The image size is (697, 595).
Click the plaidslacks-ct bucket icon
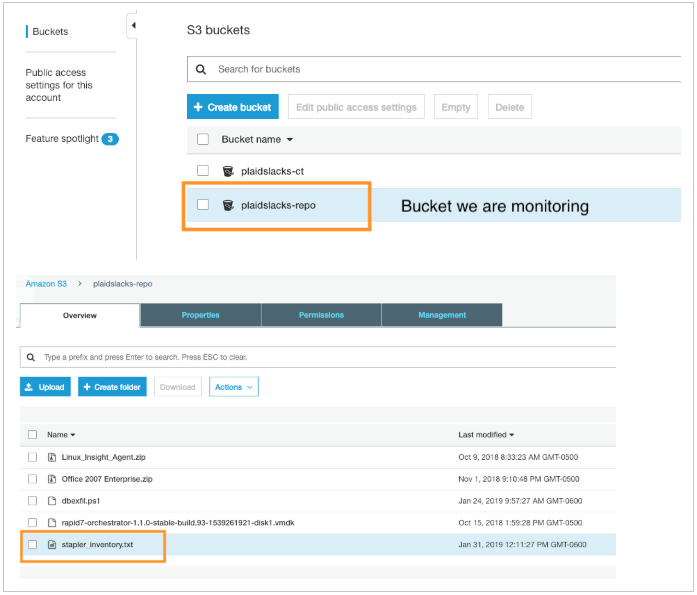(x=229, y=171)
